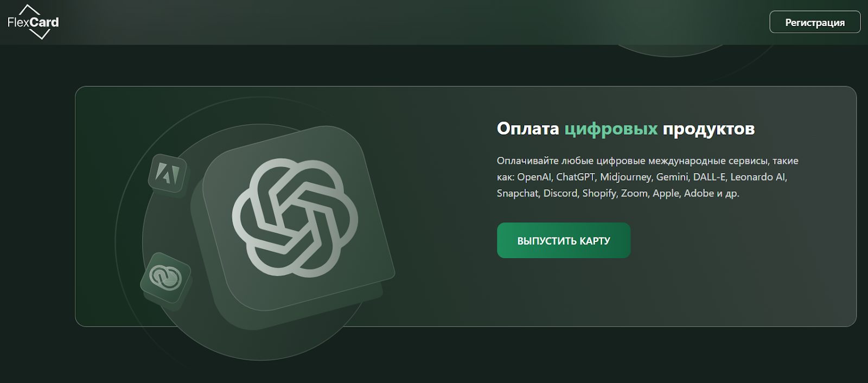Click the ВЫПУСТИТЬ КАРТУ green button

click(564, 240)
